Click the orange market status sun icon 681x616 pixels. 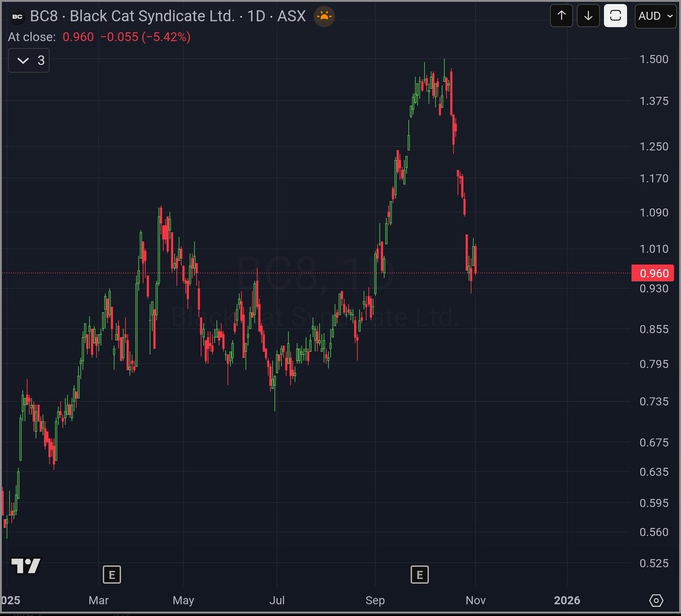tap(324, 16)
